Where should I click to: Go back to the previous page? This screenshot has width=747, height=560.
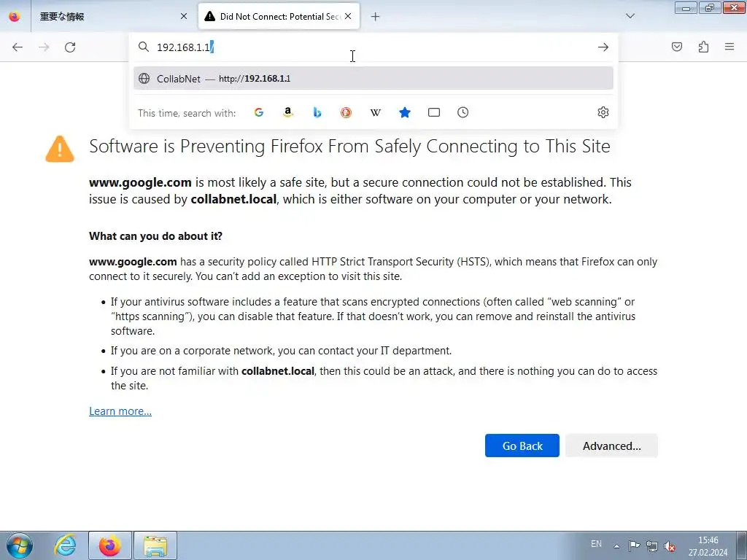tap(18, 47)
